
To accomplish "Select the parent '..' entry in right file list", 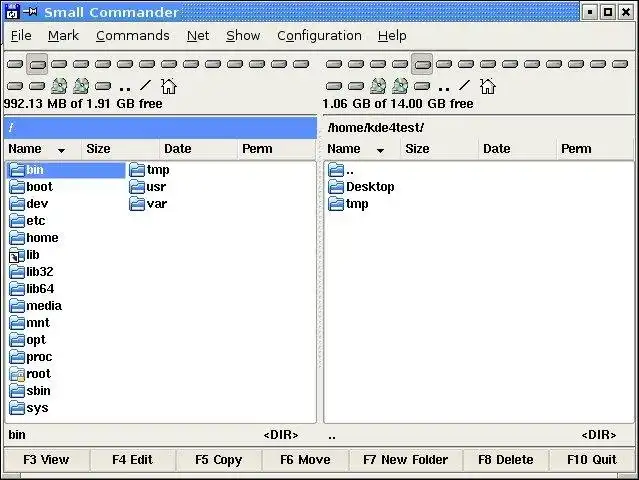I will pos(341,170).
